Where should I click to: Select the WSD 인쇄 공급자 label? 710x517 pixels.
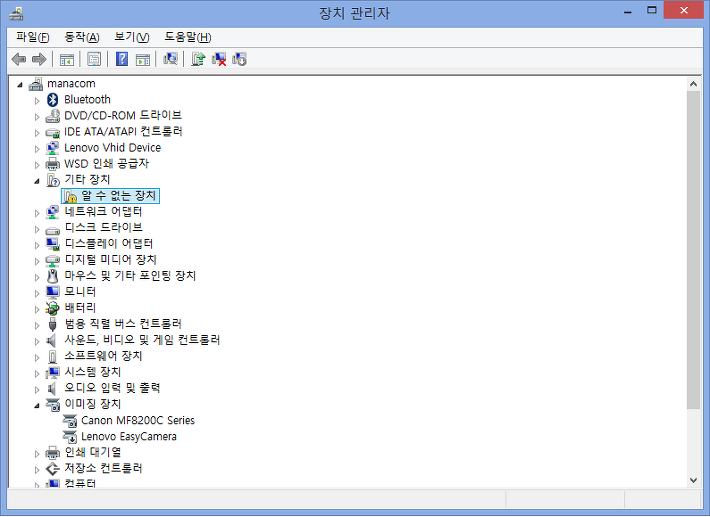(106, 164)
